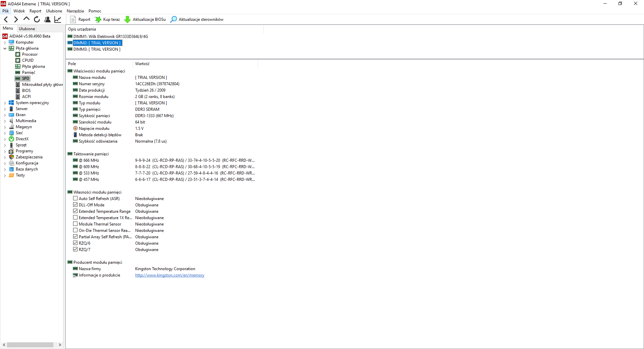This screenshot has height=349, width=644.
Task: Expand the Sieć node
Action: [5, 133]
